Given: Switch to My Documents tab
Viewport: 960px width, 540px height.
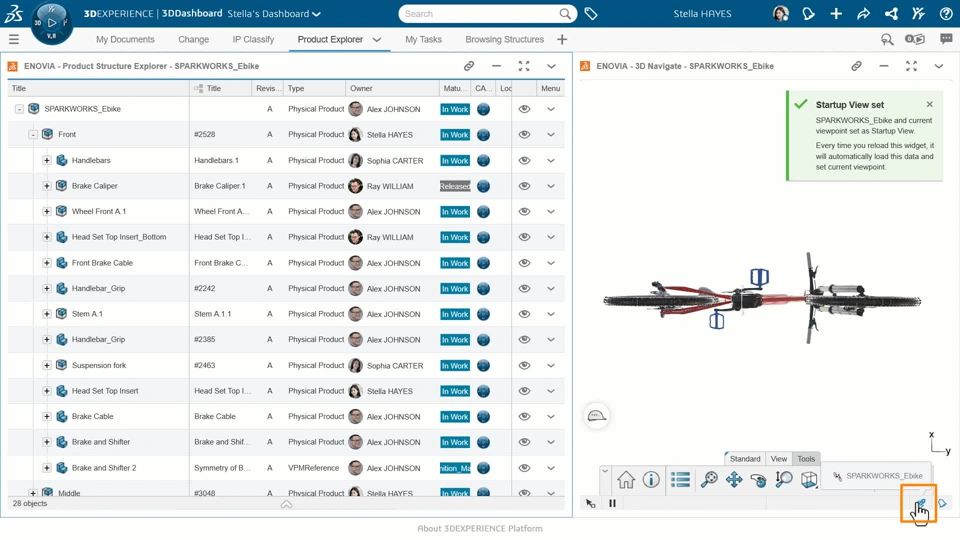Looking at the screenshot, I should tap(125, 39).
